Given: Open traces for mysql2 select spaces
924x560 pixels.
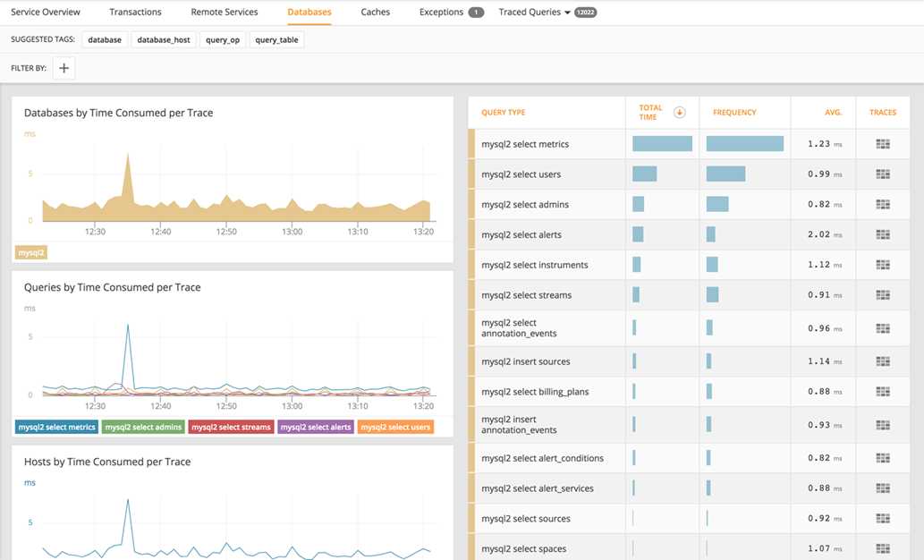Looking at the screenshot, I should pos(882,548).
